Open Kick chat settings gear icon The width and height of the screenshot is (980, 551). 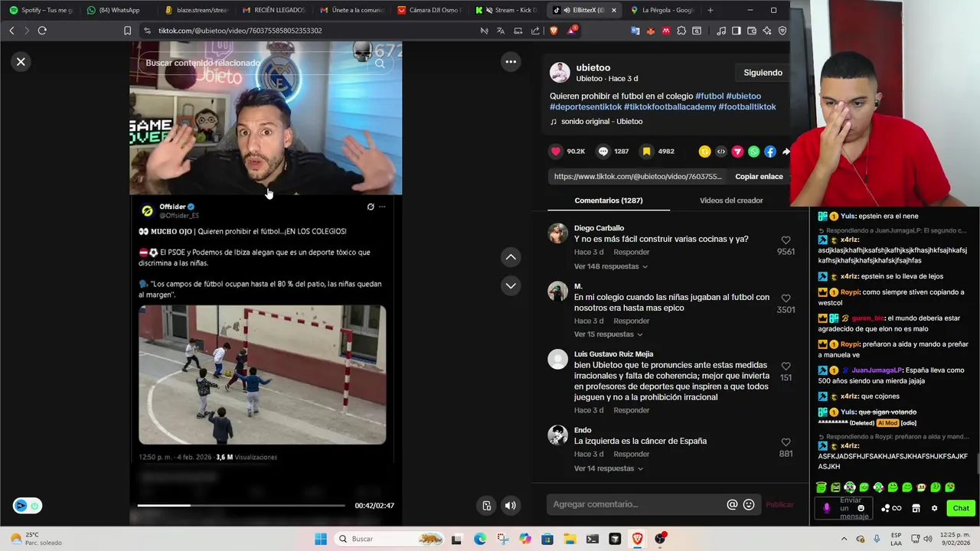coord(934,508)
